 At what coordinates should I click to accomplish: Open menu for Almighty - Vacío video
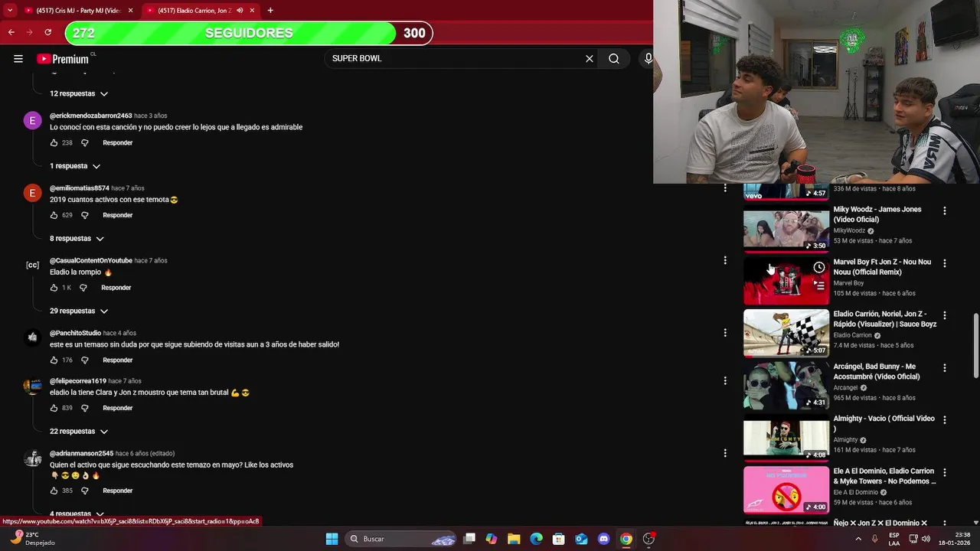(x=945, y=420)
